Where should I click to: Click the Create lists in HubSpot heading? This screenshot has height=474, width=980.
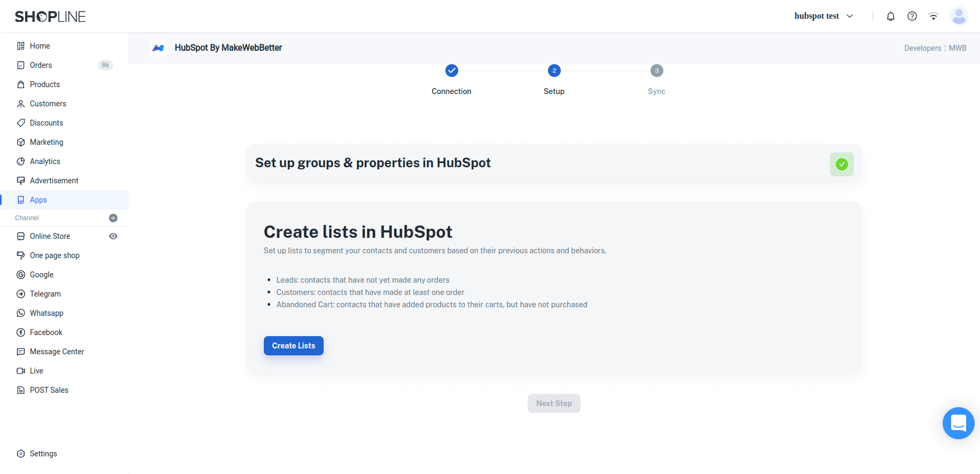(358, 232)
